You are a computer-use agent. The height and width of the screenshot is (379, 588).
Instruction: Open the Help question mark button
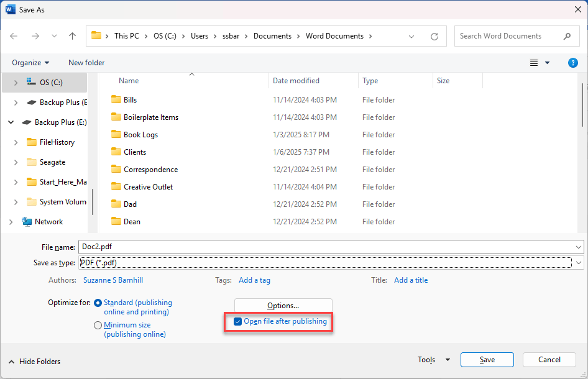(572, 63)
